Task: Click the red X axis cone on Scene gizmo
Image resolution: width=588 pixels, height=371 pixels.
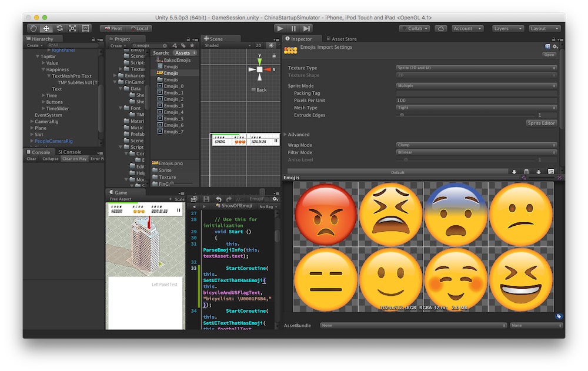Action: [x=268, y=69]
